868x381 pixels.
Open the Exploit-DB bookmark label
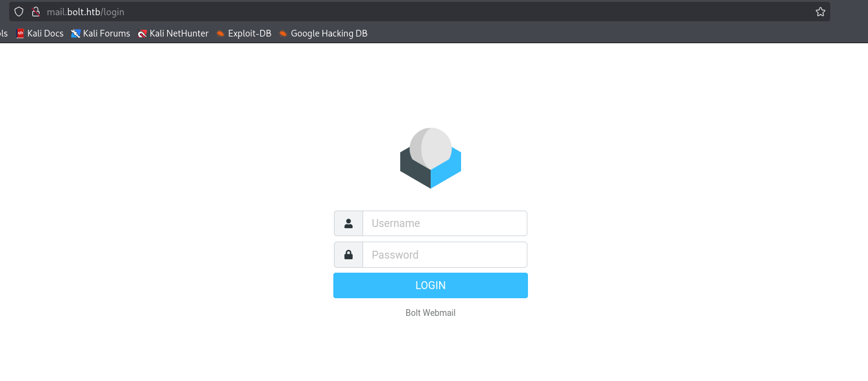pyautogui.click(x=249, y=33)
